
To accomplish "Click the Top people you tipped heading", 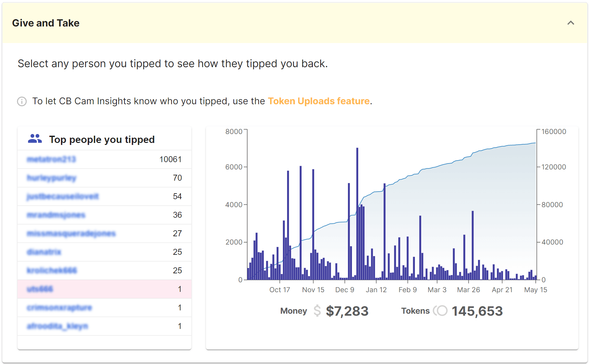I will click(x=102, y=140).
